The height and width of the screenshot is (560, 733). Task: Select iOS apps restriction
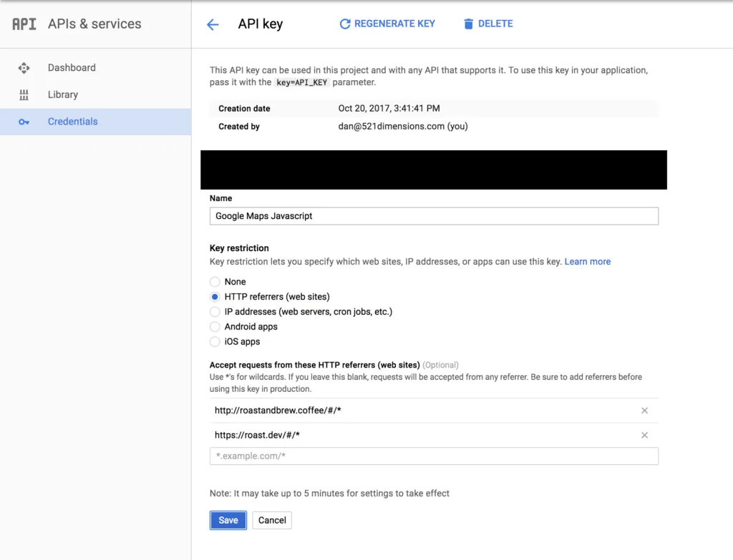point(215,341)
